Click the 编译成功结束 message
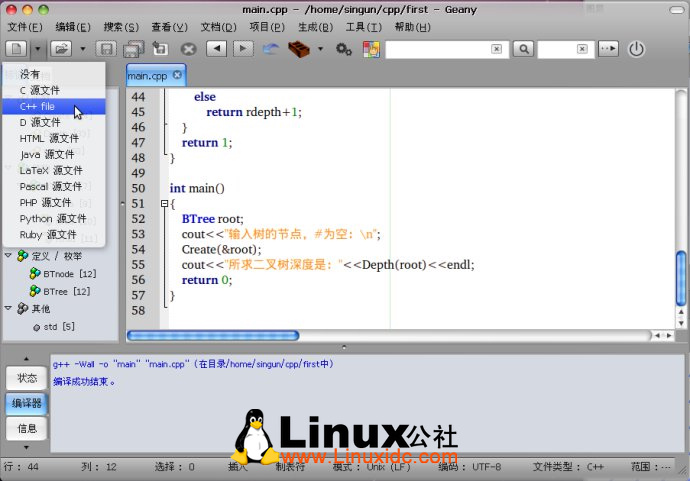The height and width of the screenshot is (481, 690). coord(84,382)
